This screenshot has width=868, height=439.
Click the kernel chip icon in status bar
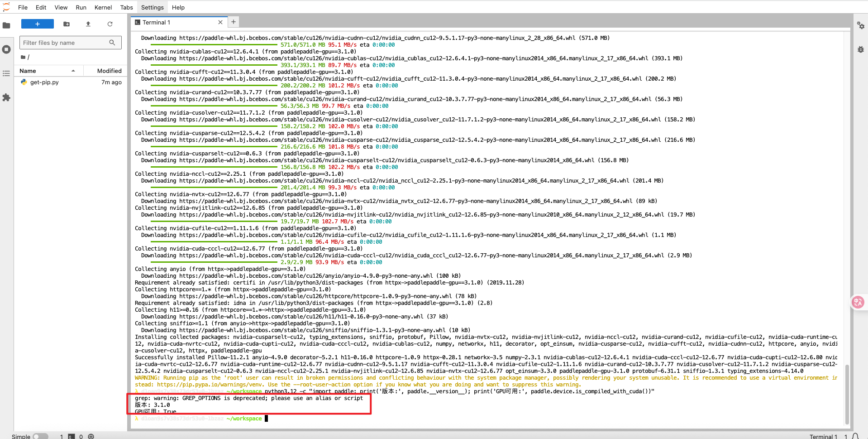click(x=91, y=436)
